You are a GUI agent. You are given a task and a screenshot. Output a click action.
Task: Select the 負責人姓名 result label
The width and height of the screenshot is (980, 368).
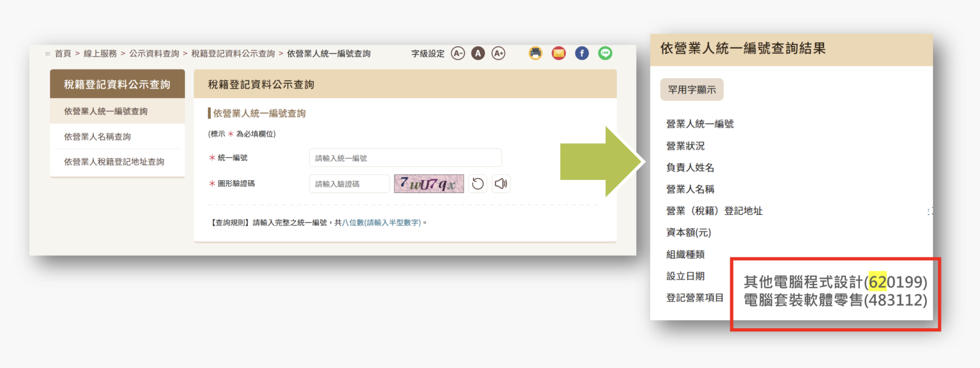tap(690, 168)
